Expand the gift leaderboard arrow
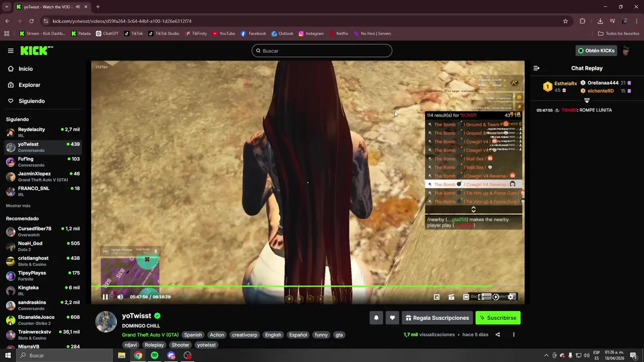The height and width of the screenshot is (362, 644). click(587, 100)
